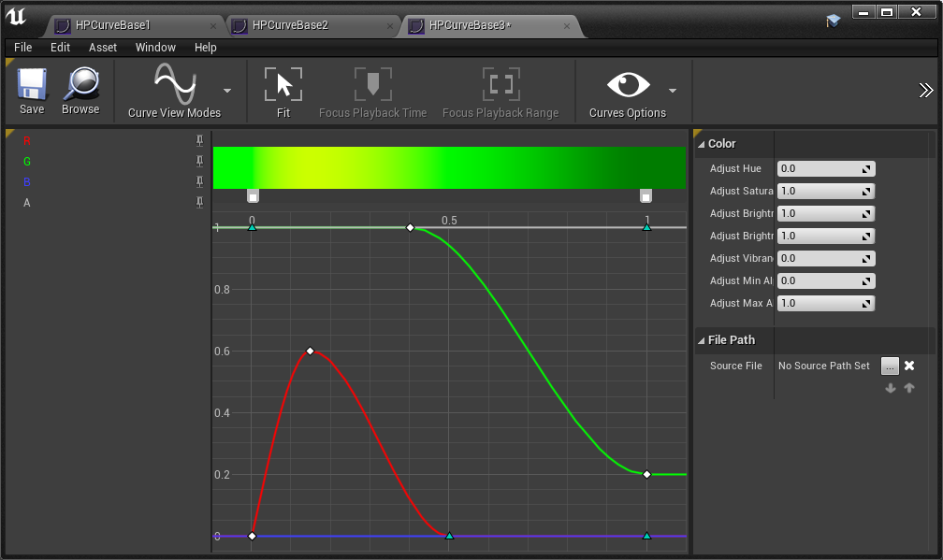Toggle the pin for the B curve
This screenshot has height=560, width=943.
(x=199, y=181)
